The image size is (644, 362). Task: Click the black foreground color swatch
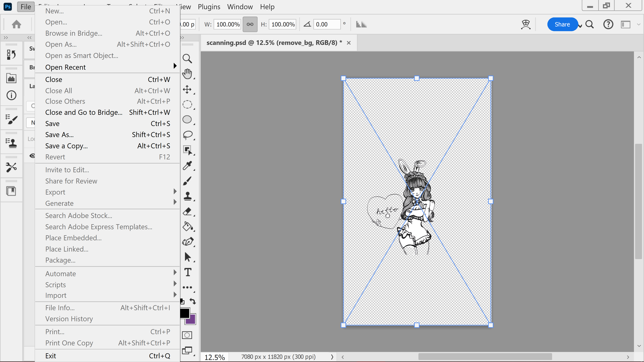coord(184,313)
